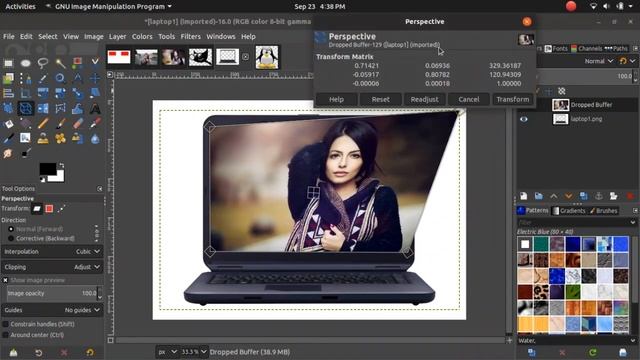Open the Interpolation Cubic dropdown
The width and height of the screenshot is (640, 360).
pos(52,251)
